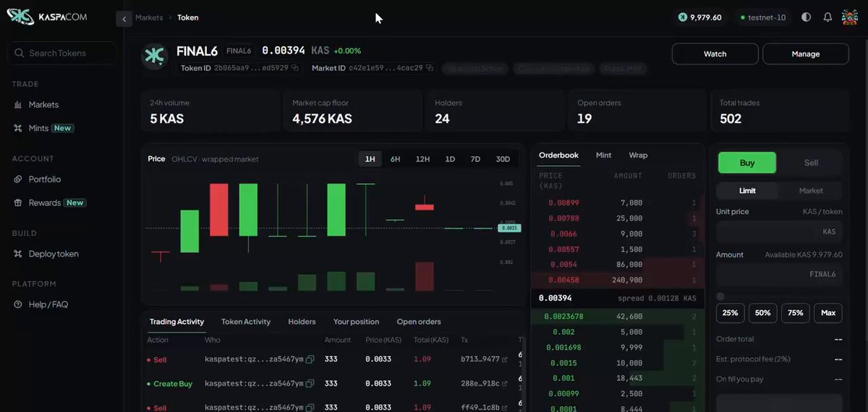
Task: Click the FINAL6 token logo
Action: tap(155, 57)
